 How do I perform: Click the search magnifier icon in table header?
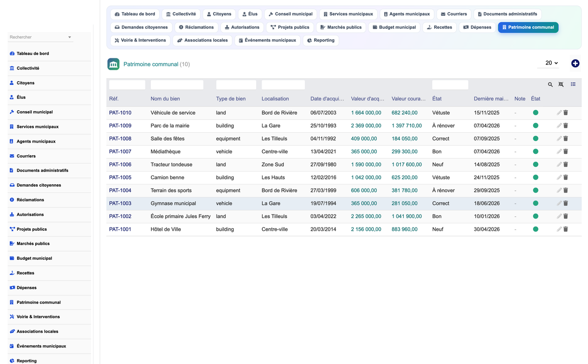click(x=550, y=85)
